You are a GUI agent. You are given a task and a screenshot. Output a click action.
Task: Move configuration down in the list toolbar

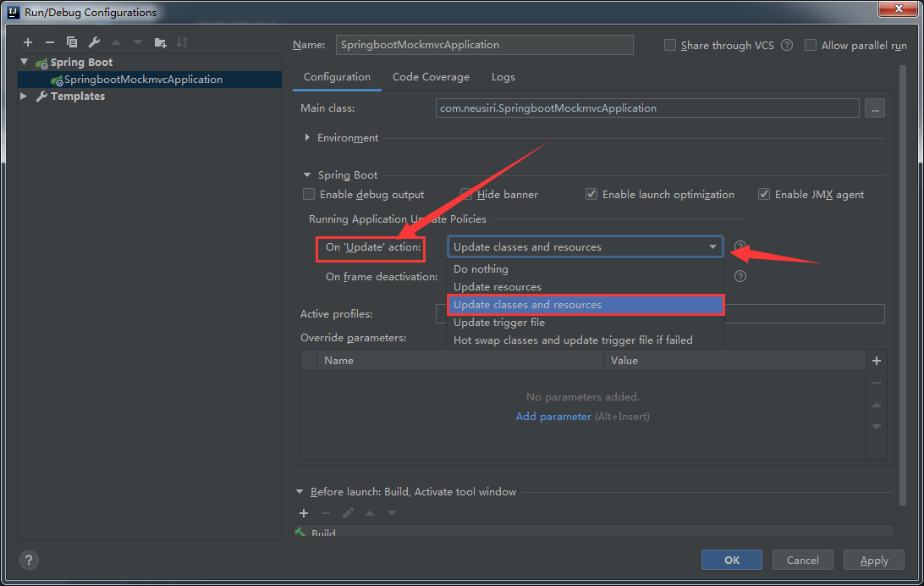138,42
